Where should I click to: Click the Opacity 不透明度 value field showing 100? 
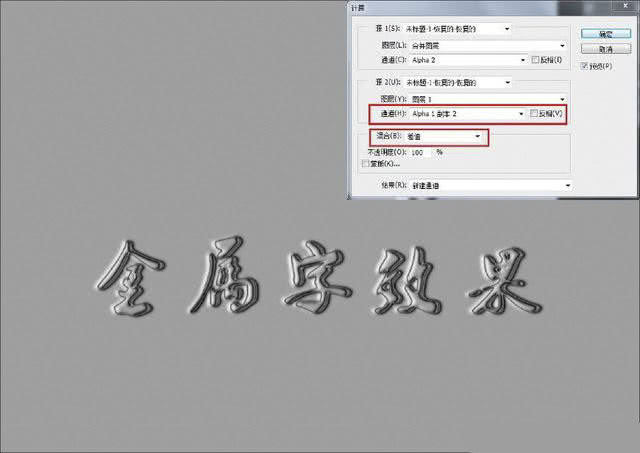click(x=420, y=152)
